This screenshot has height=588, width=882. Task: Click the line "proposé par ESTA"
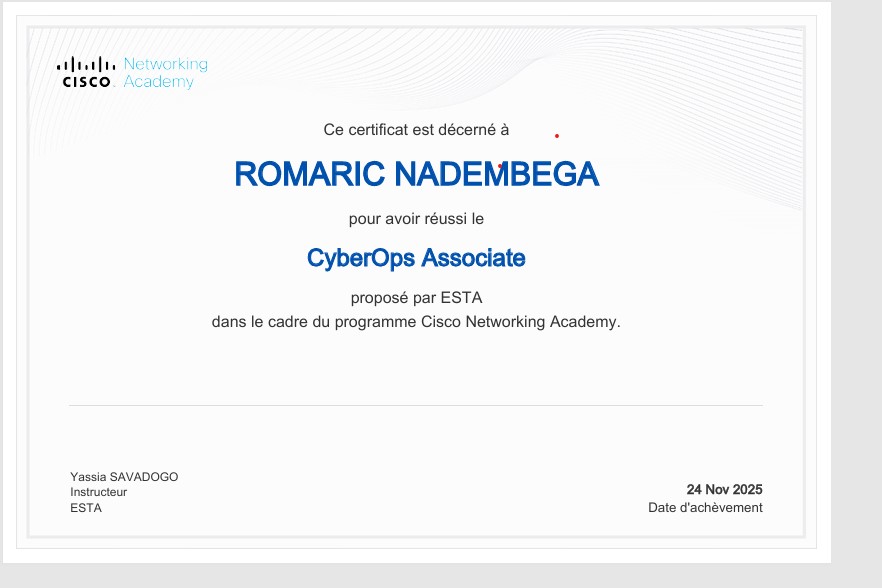(x=416, y=298)
